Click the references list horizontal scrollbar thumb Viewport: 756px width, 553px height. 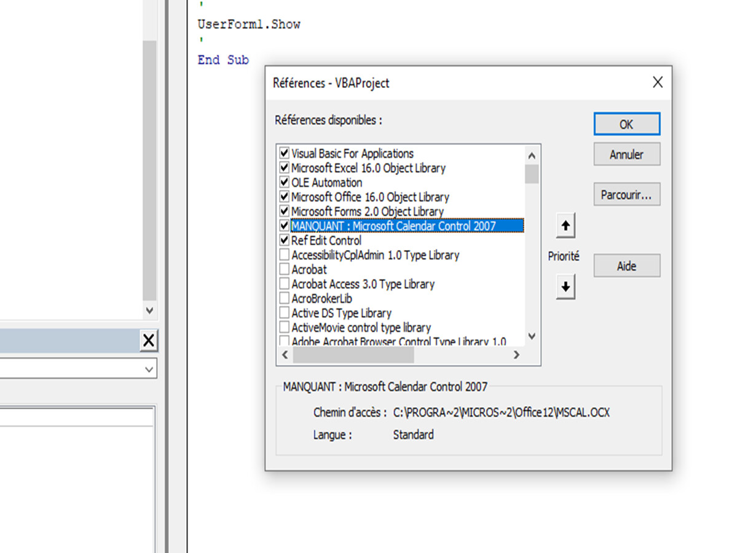click(353, 355)
